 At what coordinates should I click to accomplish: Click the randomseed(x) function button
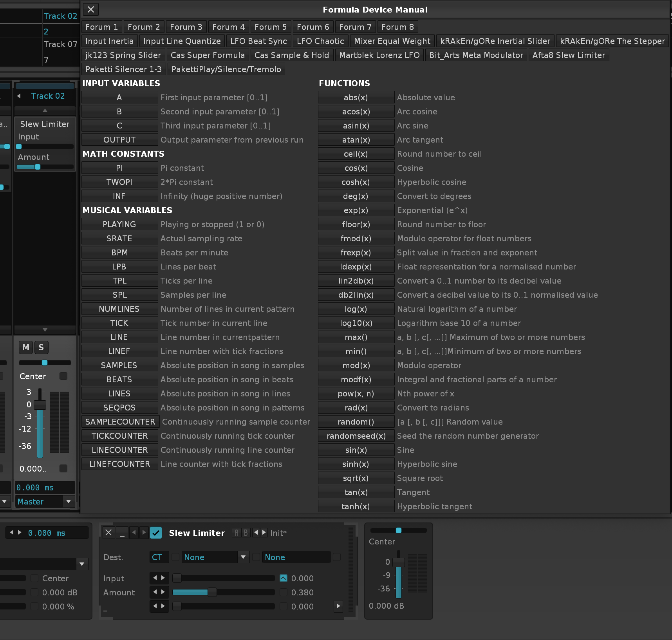tap(356, 436)
